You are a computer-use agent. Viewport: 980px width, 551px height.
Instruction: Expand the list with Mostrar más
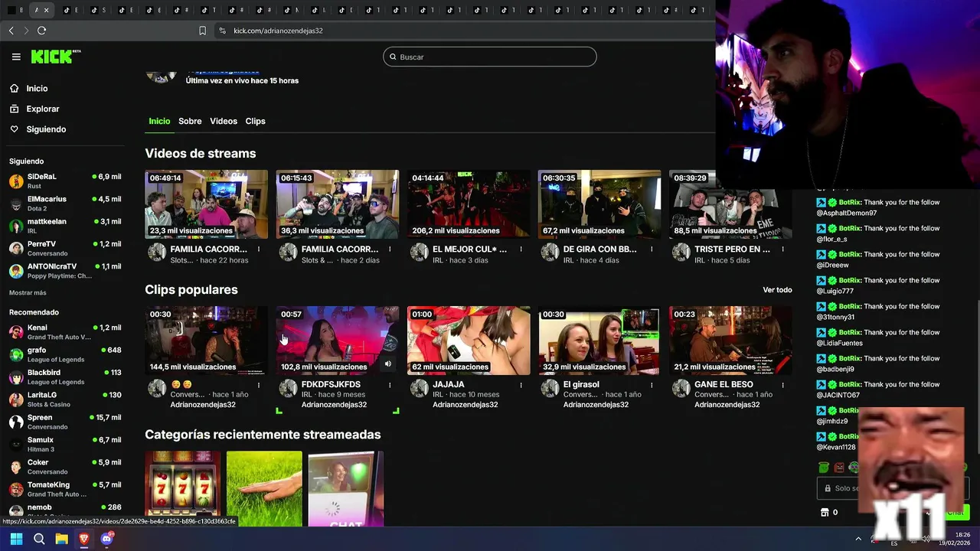point(28,293)
